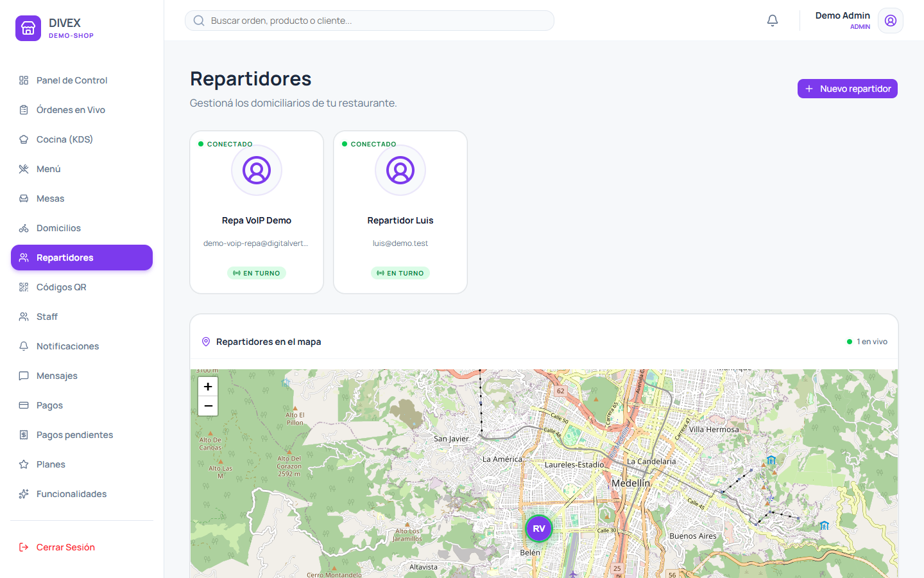Screen dimensions: 924x578
Task: Click the Funcionalidades sparkles icon
Action: tap(24, 494)
